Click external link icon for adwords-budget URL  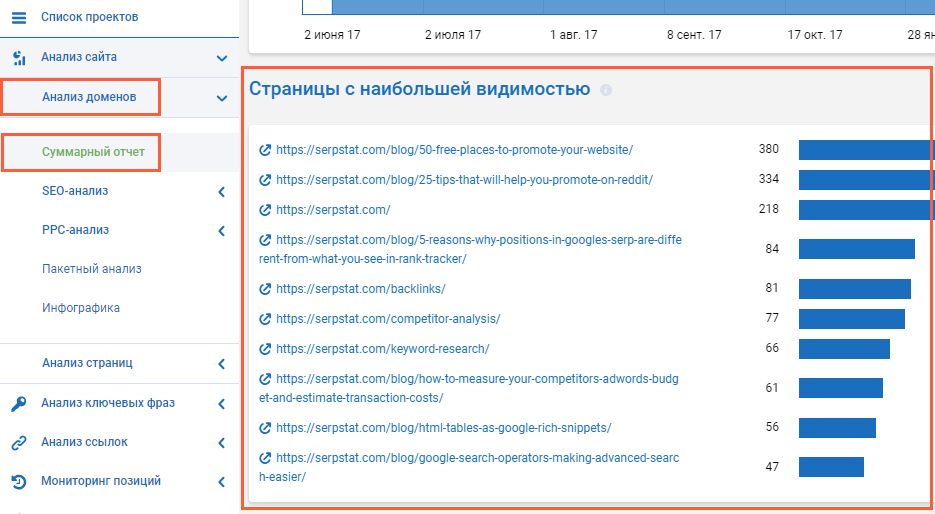click(265, 379)
